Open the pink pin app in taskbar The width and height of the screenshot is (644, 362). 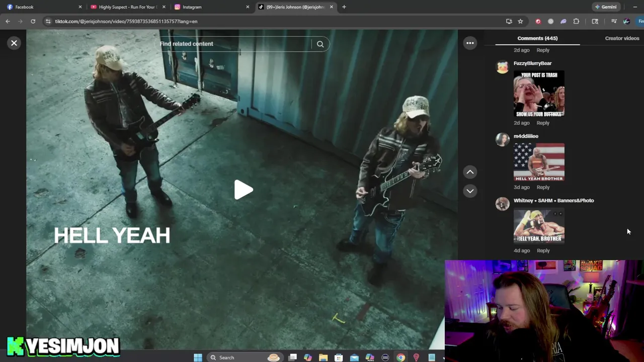(x=416, y=357)
